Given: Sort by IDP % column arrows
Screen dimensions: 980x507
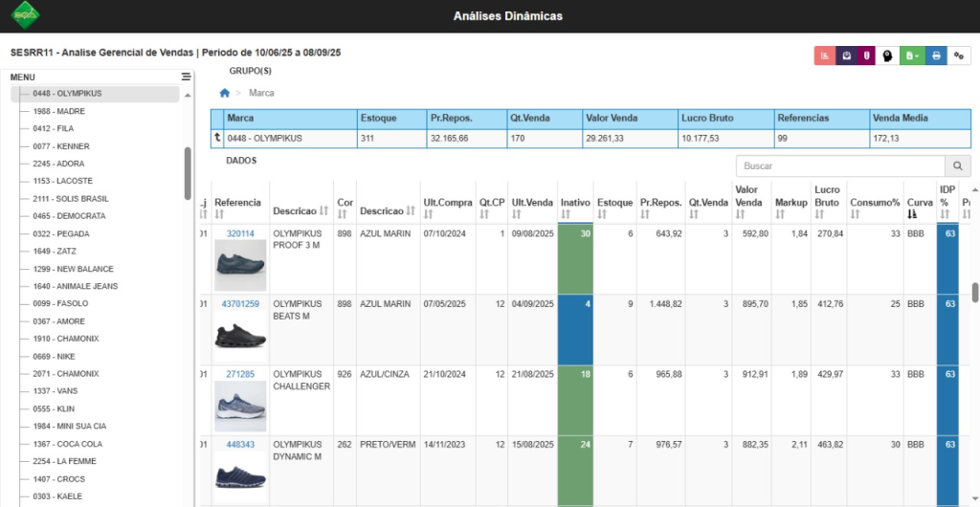Looking at the screenshot, I should tap(945, 215).
